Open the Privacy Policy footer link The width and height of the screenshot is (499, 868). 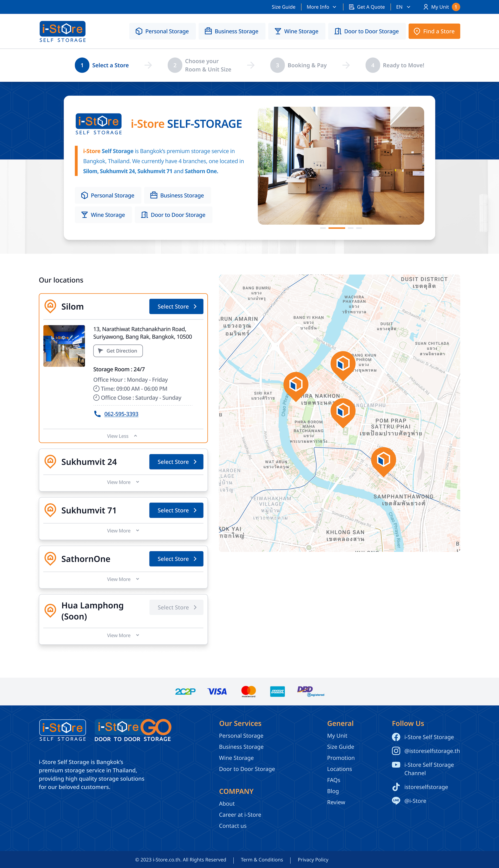313,859
